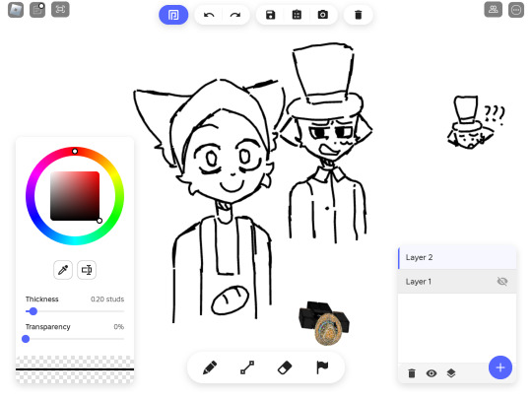This screenshot has height=399, width=532.
Task: Click the Thickness label
Action: (x=41, y=299)
